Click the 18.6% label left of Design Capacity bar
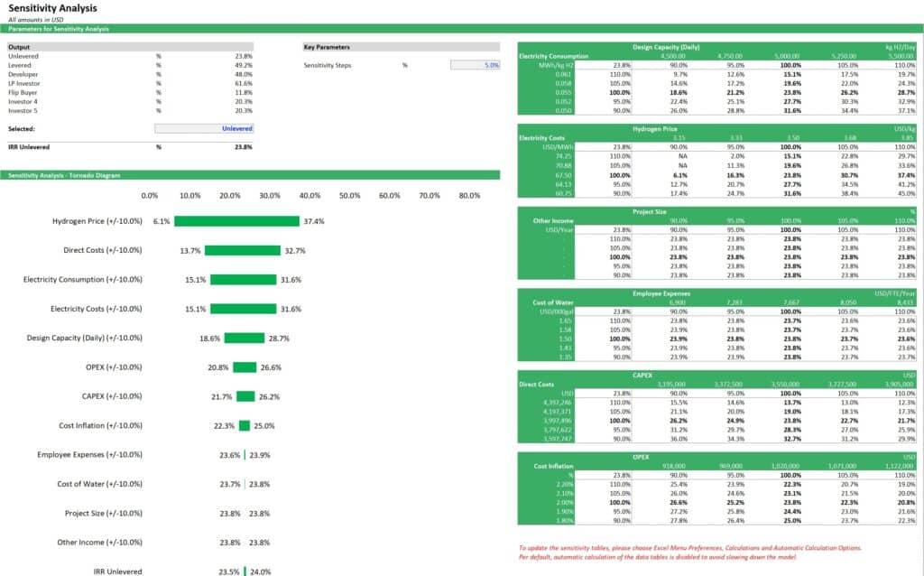 coord(209,339)
